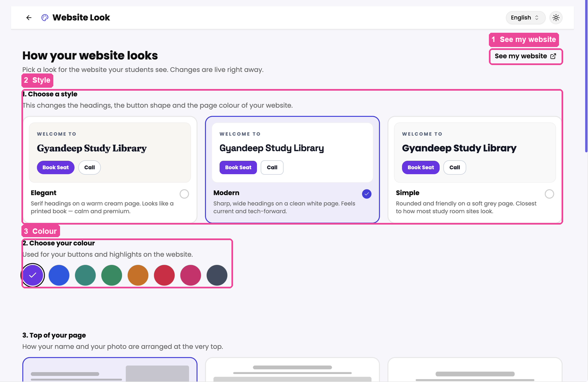
Task: Select the first top-of-page layout card
Action: point(110,370)
